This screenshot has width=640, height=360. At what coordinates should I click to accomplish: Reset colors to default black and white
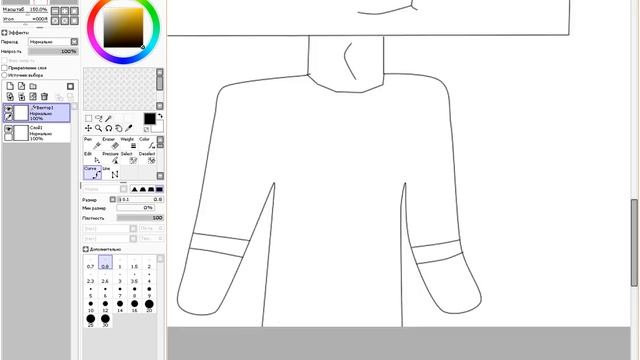(146, 129)
